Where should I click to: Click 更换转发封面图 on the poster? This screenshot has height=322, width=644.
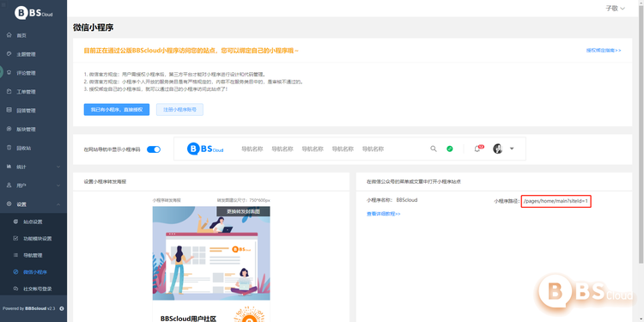243,211
